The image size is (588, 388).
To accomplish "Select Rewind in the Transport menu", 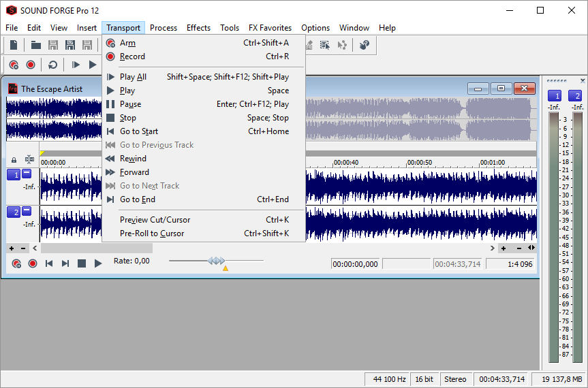I will (x=204, y=159).
